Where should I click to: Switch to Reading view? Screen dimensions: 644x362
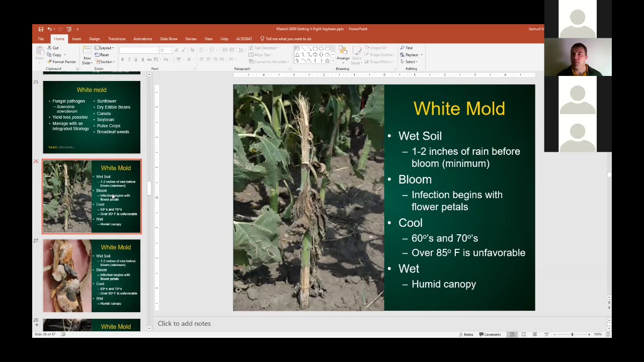(534, 334)
